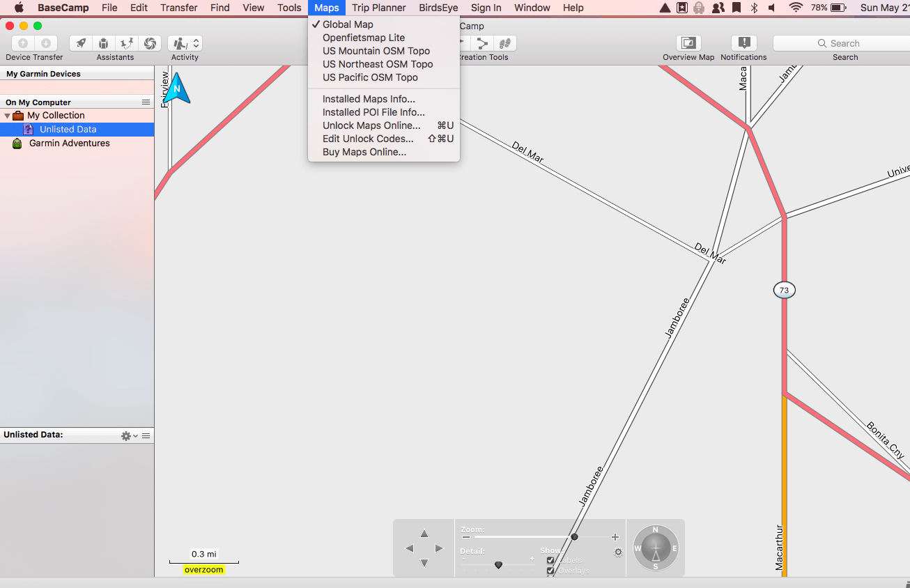Image resolution: width=910 pixels, height=588 pixels.
Task: Open the Activity type stepper arrows
Action: 196,43
